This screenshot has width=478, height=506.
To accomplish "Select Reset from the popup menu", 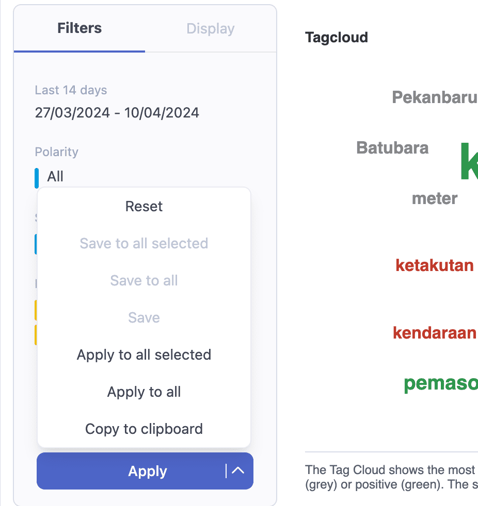I will coord(144,206).
